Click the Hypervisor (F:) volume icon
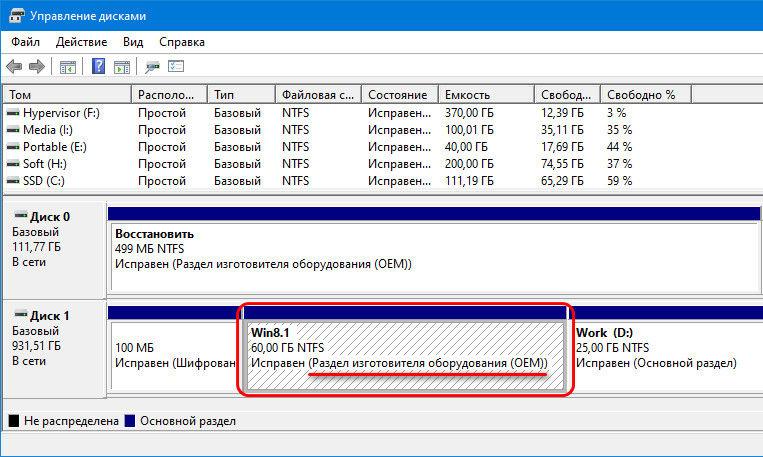 13,113
